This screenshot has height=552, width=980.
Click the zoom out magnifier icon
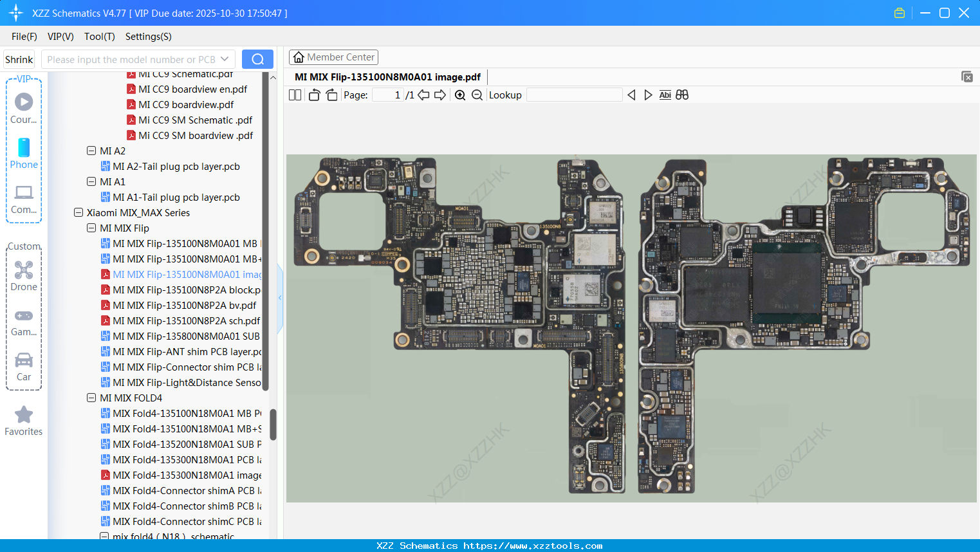[477, 95]
